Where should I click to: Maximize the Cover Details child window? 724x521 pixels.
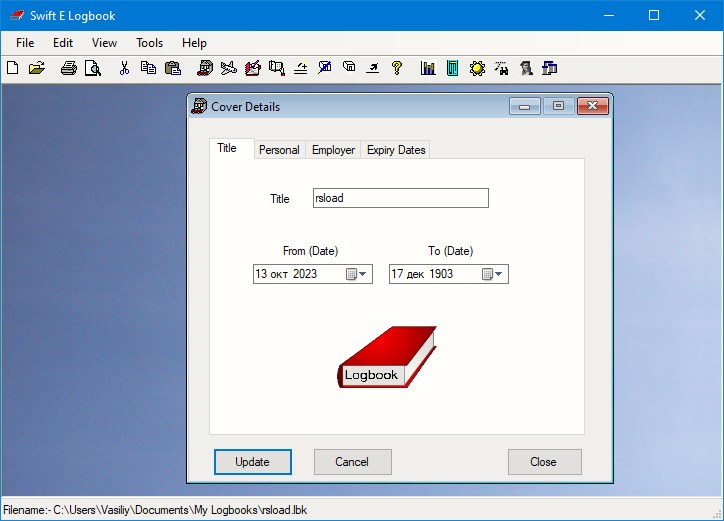[558, 106]
